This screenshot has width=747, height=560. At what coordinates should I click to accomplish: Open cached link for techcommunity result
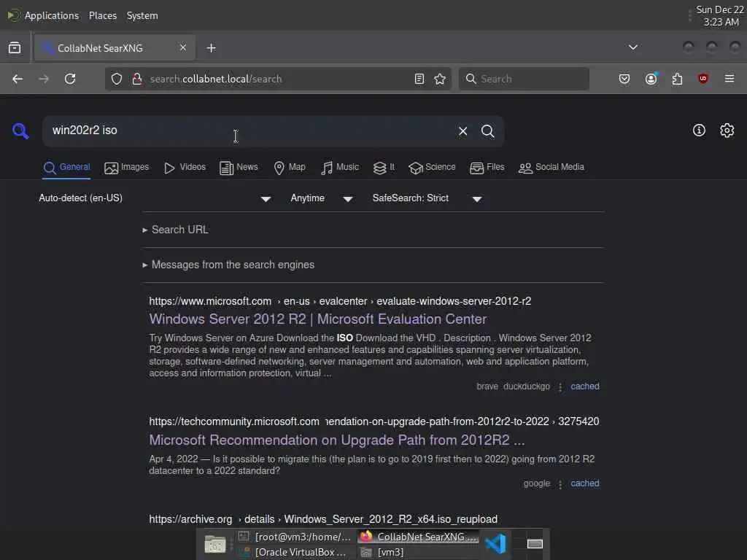pyautogui.click(x=585, y=483)
